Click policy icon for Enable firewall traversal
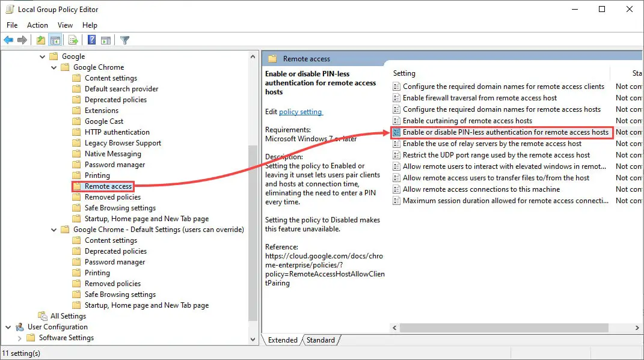The height and width of the screenshot is (360, 644). [396, 98]
